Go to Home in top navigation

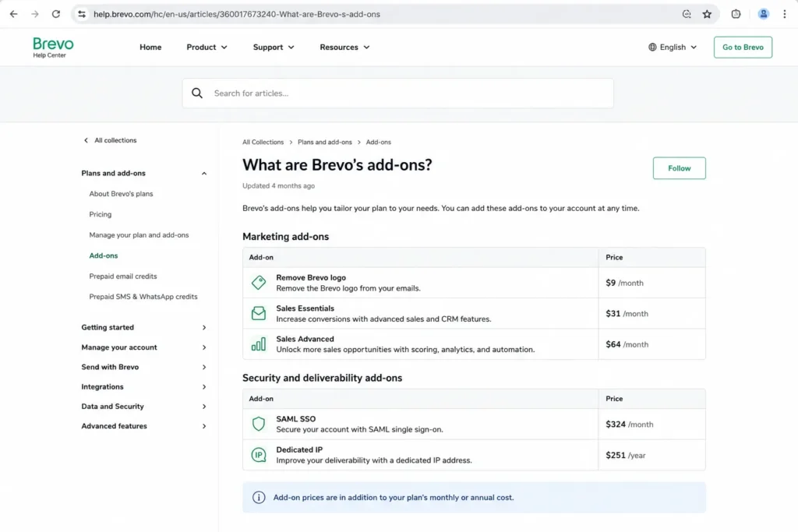150,48
